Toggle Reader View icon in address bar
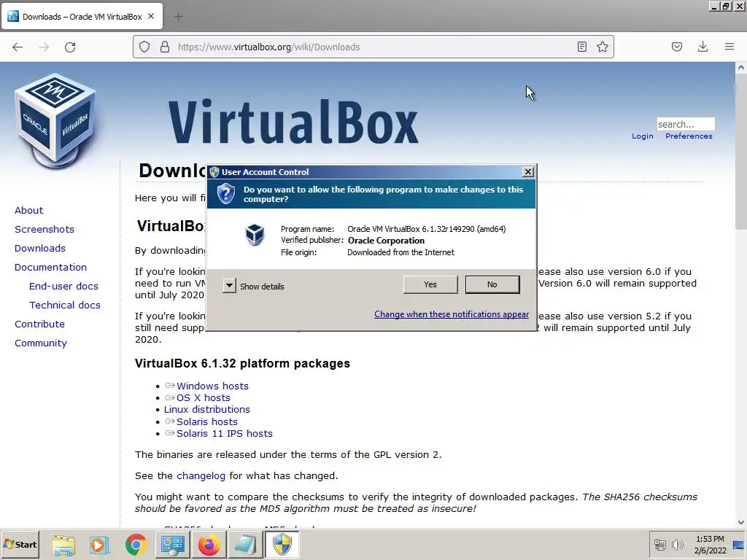The height and width of the screenshot is (560, 747). click(x=581, y=47)
